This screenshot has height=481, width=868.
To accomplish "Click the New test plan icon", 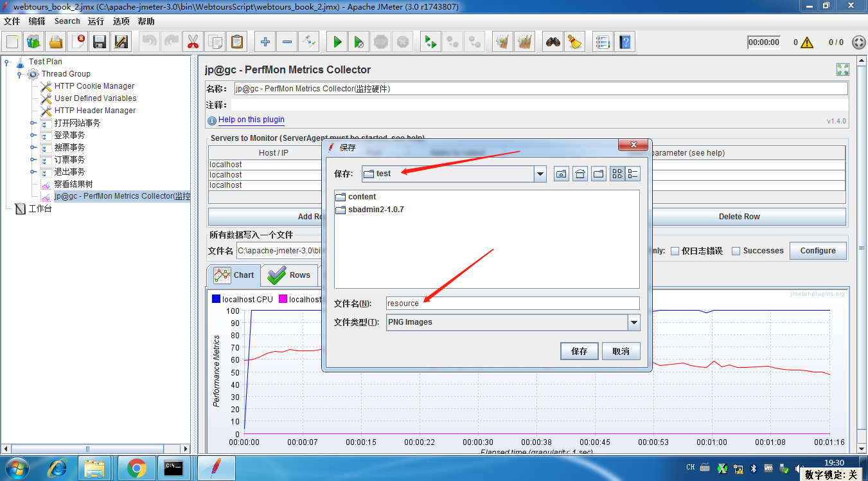I will tap(12, 42).
